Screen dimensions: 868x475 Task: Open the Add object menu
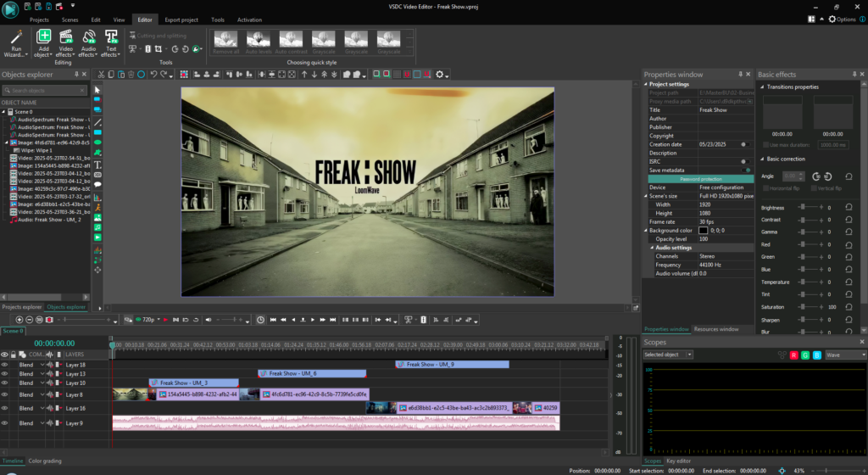(43, 43)
